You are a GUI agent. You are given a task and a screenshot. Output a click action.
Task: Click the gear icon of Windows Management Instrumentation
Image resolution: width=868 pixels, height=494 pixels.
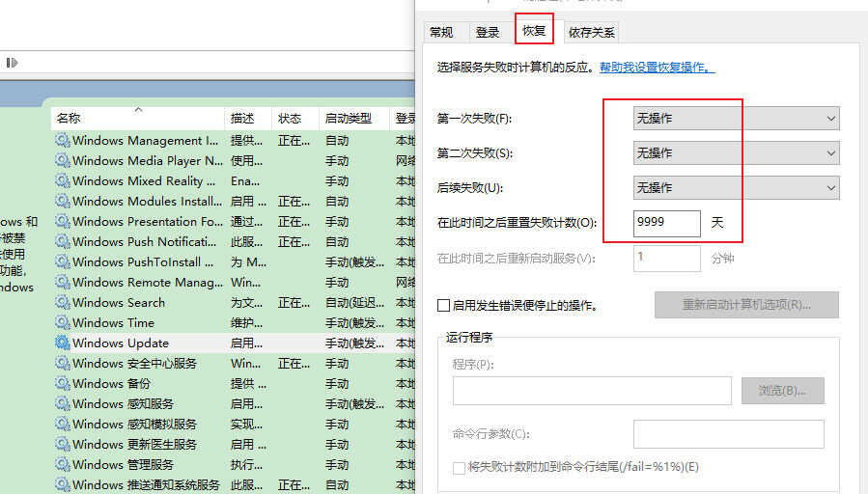click(63, 141)
